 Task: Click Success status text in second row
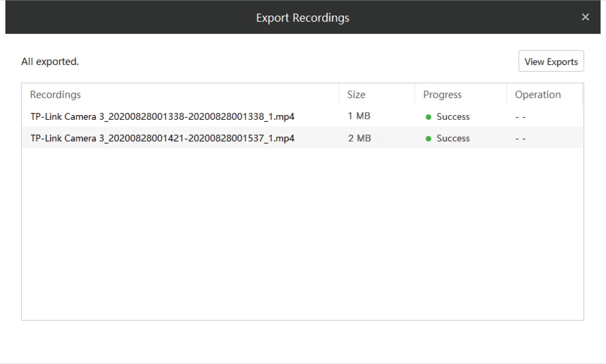click(453, 138)
